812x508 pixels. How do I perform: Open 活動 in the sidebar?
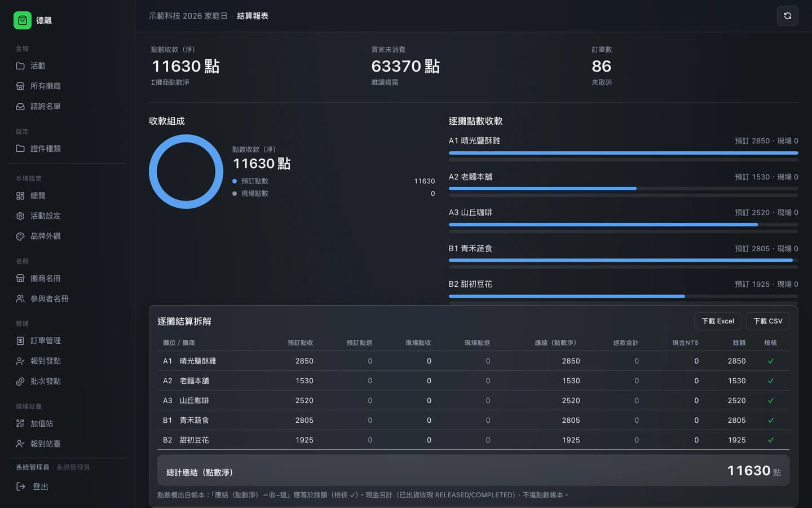click(x=68, y=66)
